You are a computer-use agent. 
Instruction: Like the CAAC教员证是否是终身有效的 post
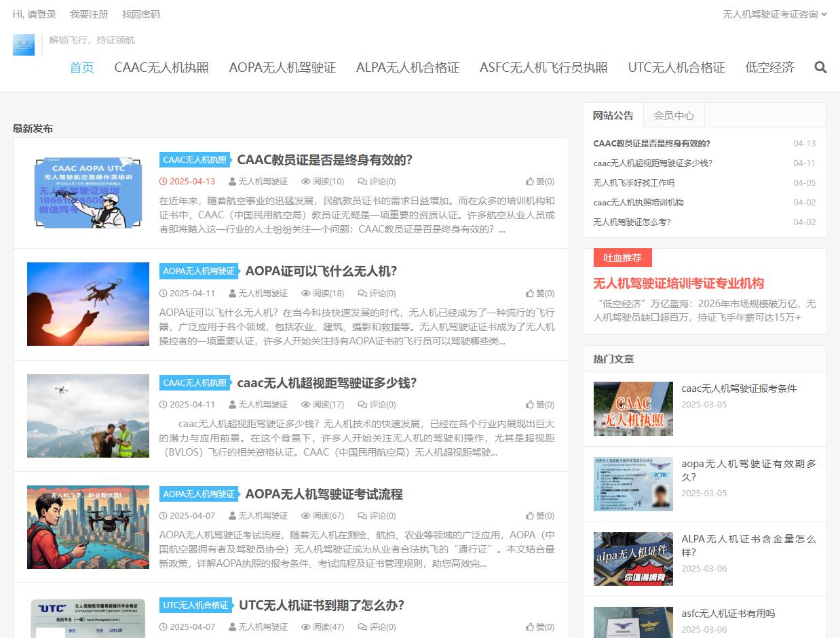pyautogui.click(x=540, y=182)
